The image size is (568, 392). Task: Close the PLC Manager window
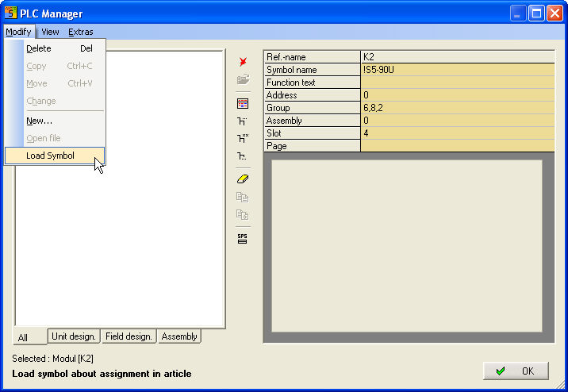[x=555, y=13]
